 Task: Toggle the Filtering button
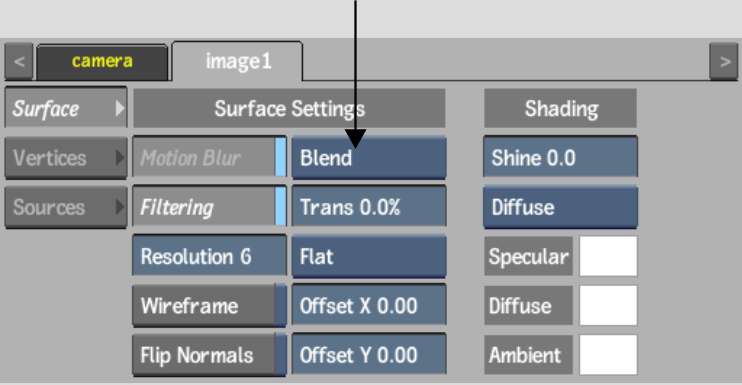pyautogui.click(x=209, y=207)
